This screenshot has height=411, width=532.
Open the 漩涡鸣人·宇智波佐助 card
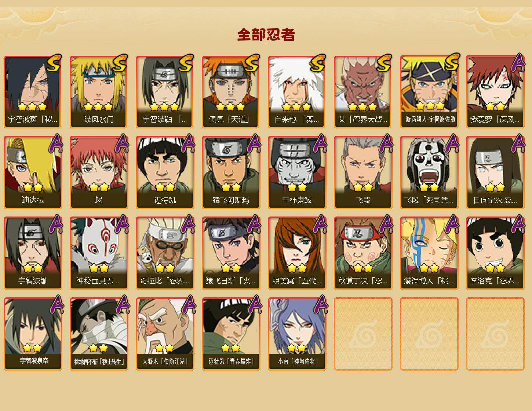coord(429,92)
